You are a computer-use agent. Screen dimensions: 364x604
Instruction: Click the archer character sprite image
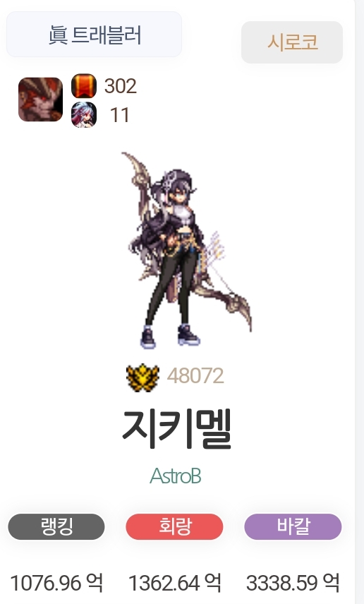point(186,250)
